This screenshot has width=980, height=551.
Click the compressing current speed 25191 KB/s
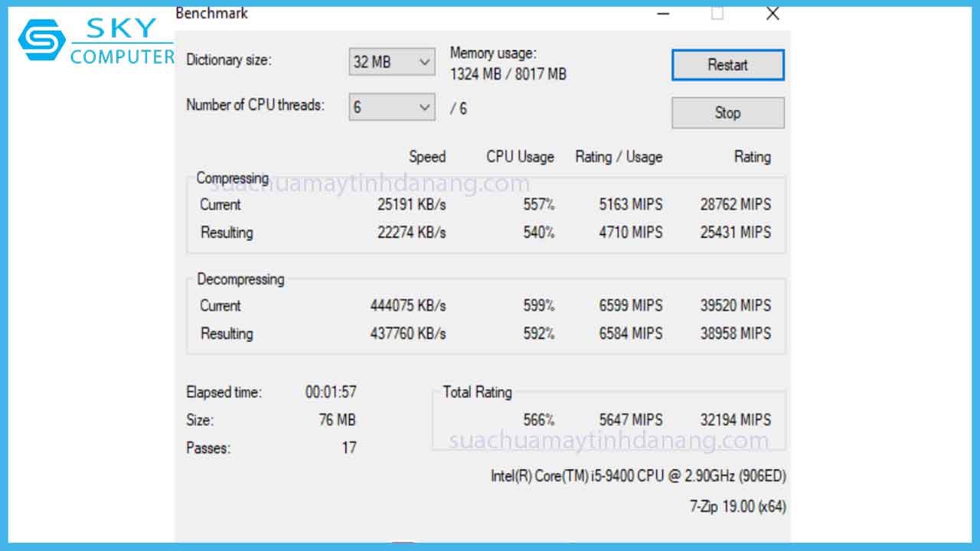pyautogui.click(x=411, y=204)
